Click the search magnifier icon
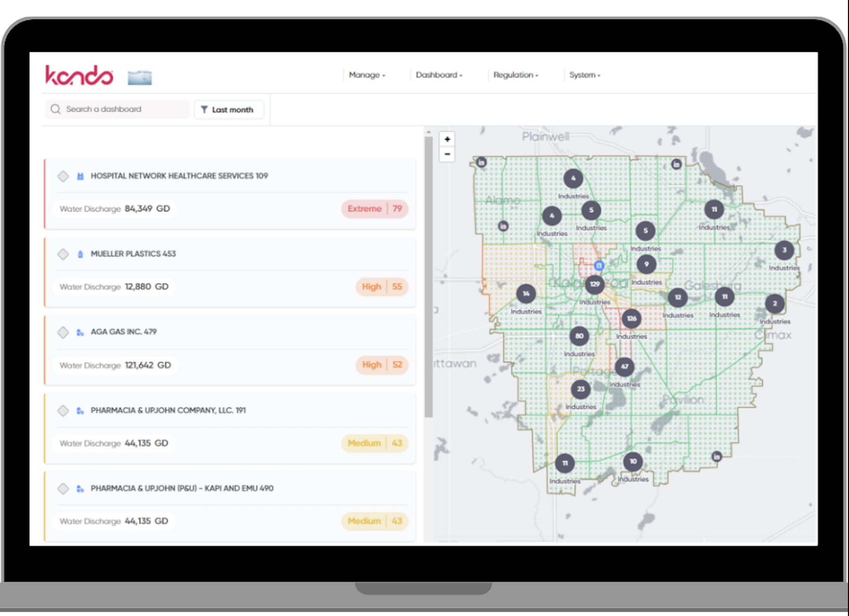849x616 pixels. pos(56,109)
